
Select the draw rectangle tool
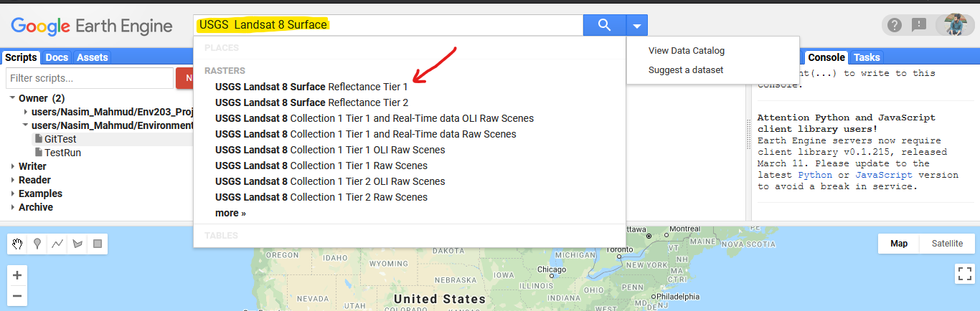[98, 244]
